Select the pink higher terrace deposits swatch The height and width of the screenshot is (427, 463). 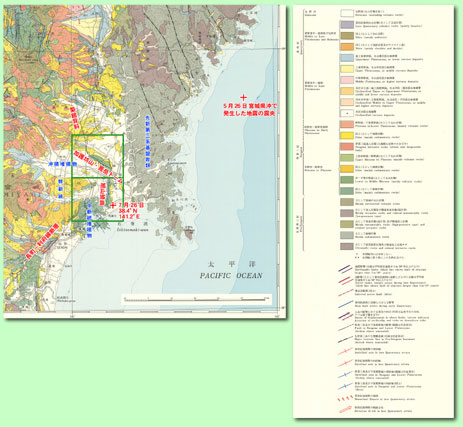click(x=347, y=80)
